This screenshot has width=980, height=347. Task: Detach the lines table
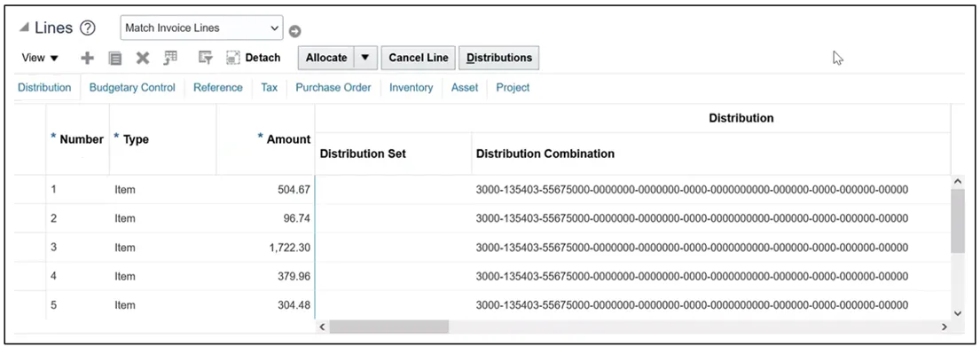point(253,58)
